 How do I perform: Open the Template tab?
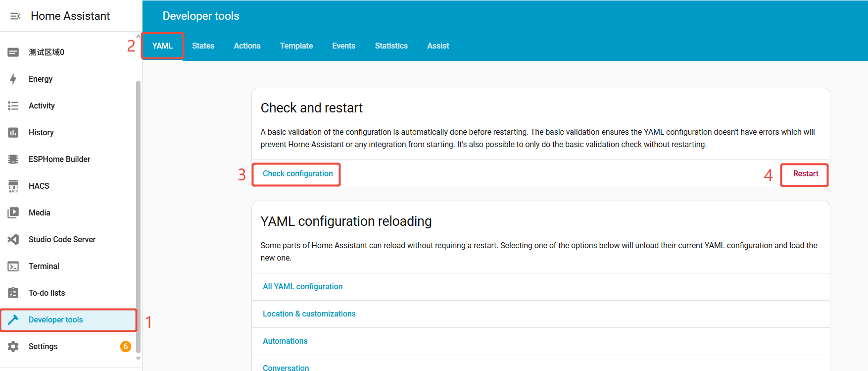[x=296, y=46]
